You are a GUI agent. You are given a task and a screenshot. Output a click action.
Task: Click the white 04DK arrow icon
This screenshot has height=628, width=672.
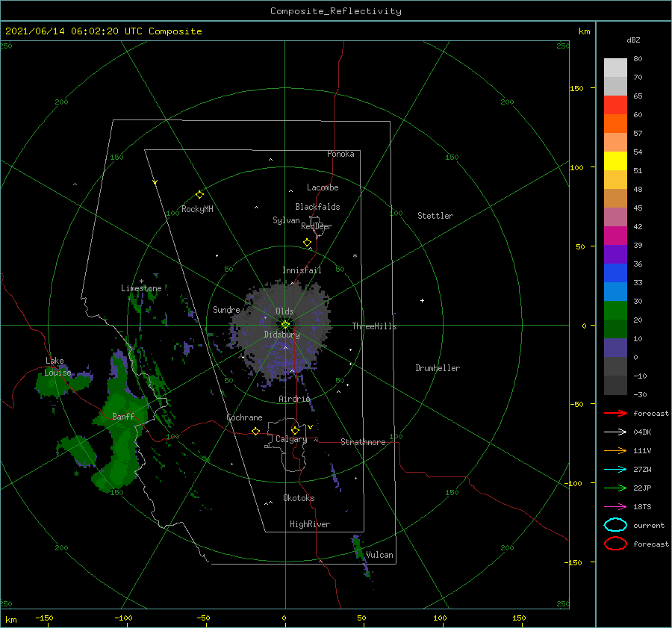[615, 432]
